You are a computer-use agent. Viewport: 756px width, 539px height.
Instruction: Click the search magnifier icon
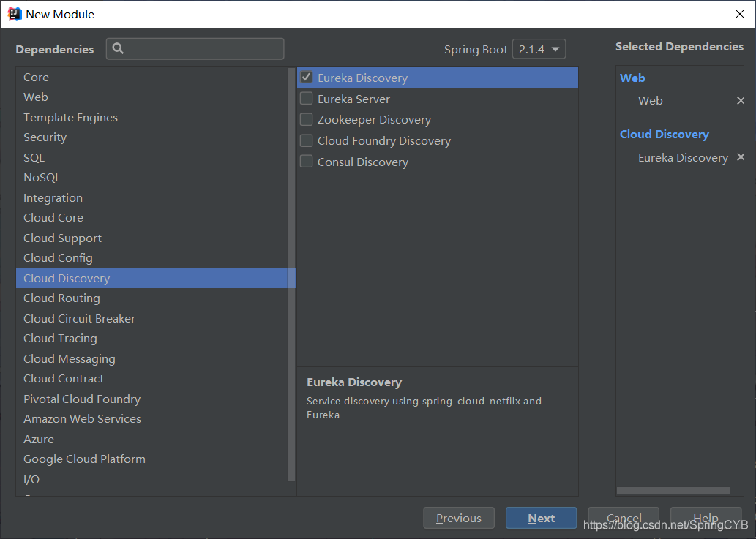(x=118, y=48)
